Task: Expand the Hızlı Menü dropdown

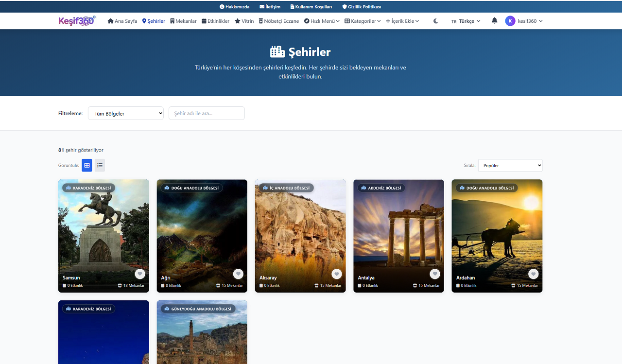Action: (x=322, y=21)
